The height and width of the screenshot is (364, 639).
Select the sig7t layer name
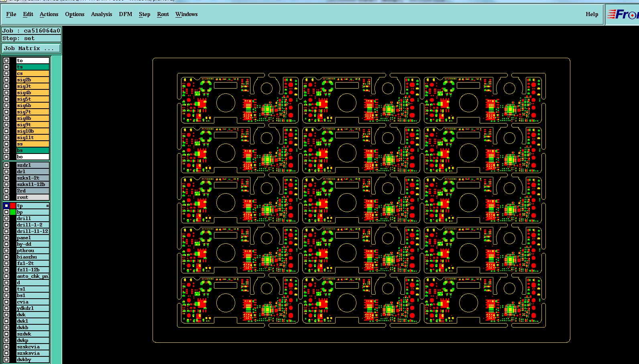click(x=33, y=112)
